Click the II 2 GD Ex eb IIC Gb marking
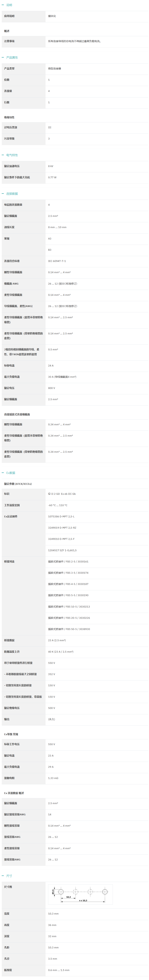This screenshot has height=980, width=149. tap(62, 494)
